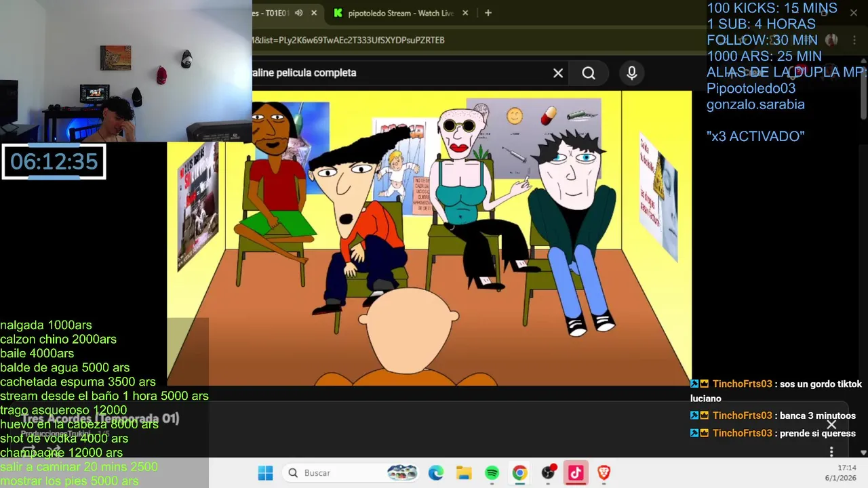
Task: Open Spotify from the taskbar
Action: [492, 473]
